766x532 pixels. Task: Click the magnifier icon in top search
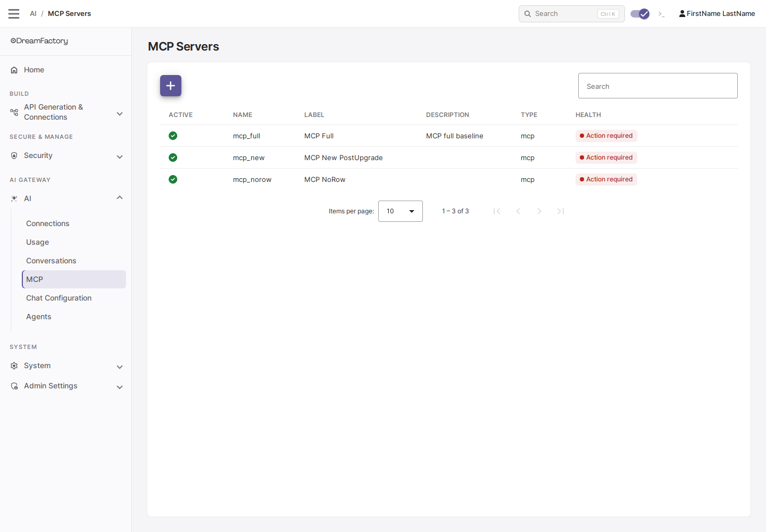528,14
